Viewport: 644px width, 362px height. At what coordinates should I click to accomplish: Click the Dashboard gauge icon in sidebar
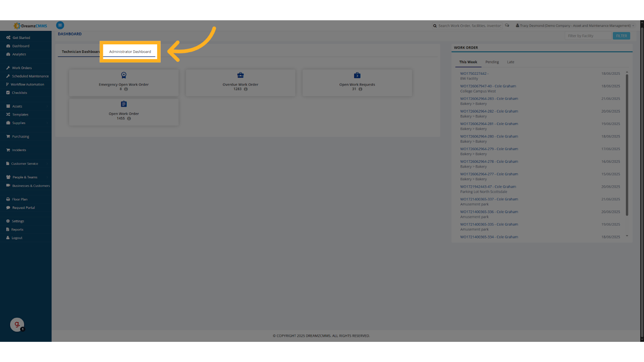pyautogui.click(x=8, y=46)
